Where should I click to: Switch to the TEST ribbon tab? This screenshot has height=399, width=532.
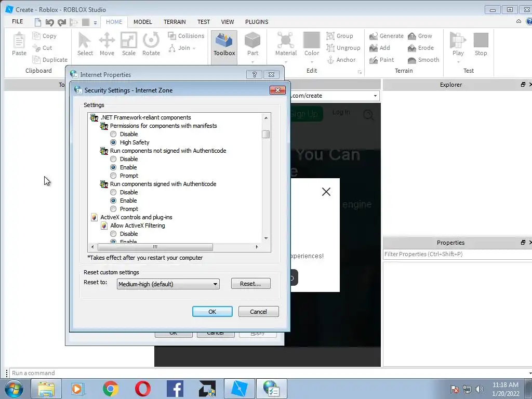coord(204,22)
